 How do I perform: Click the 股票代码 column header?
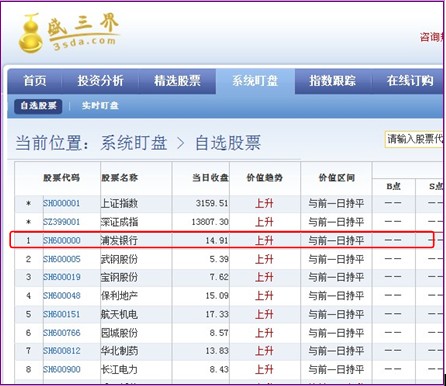point(62,178)
